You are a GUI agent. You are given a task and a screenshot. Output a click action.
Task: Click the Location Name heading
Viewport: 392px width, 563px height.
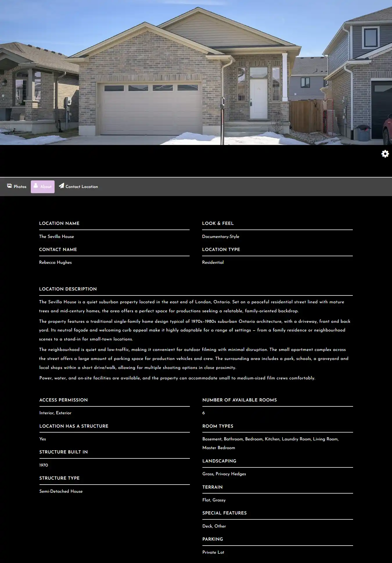pyautogui.click(x=59, y=223)
